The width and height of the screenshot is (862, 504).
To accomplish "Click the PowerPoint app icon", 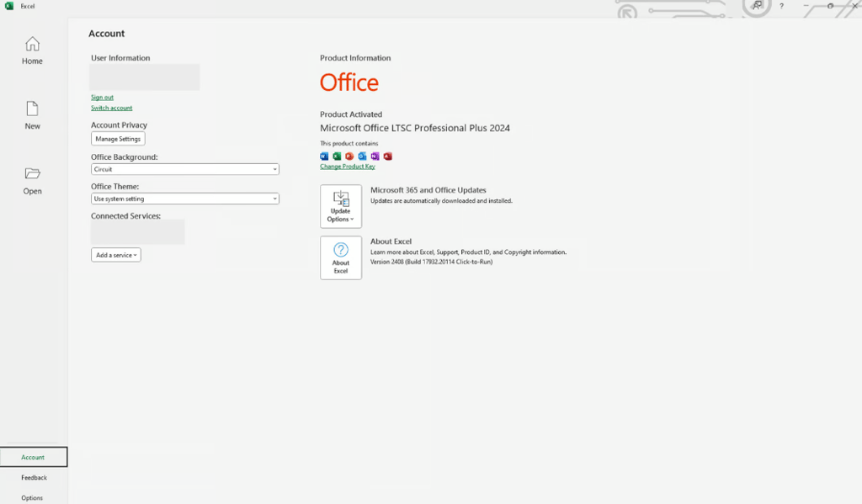I will [x=349, y=157].
